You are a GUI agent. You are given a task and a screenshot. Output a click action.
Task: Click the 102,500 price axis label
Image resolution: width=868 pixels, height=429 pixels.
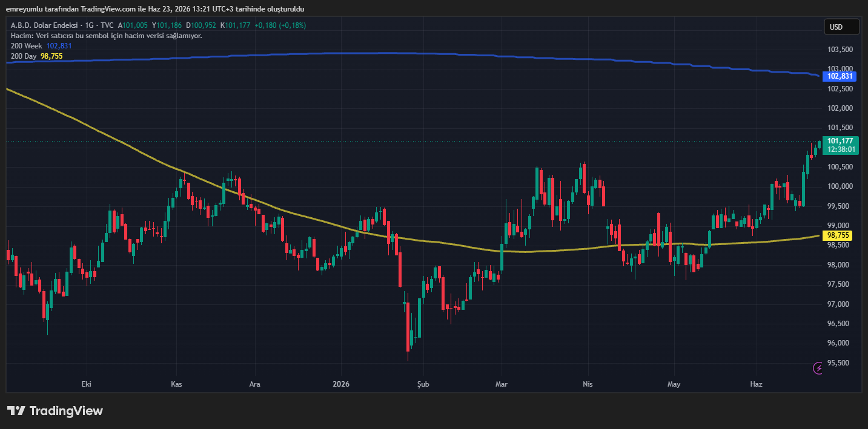[x=840, y=89]
